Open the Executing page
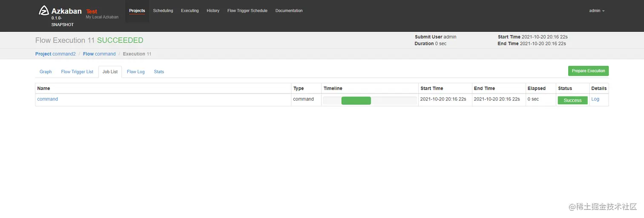644x218 pixels. coord(190,11)
